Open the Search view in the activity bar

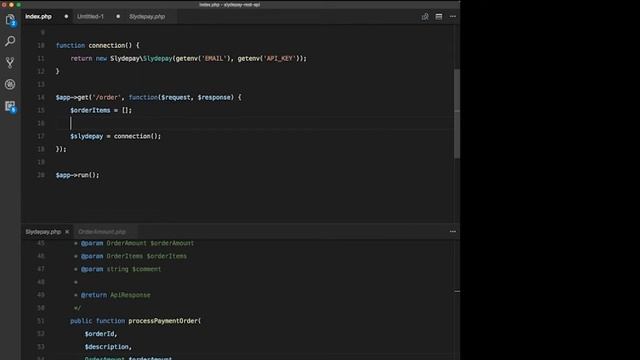[x=10, y=41]
